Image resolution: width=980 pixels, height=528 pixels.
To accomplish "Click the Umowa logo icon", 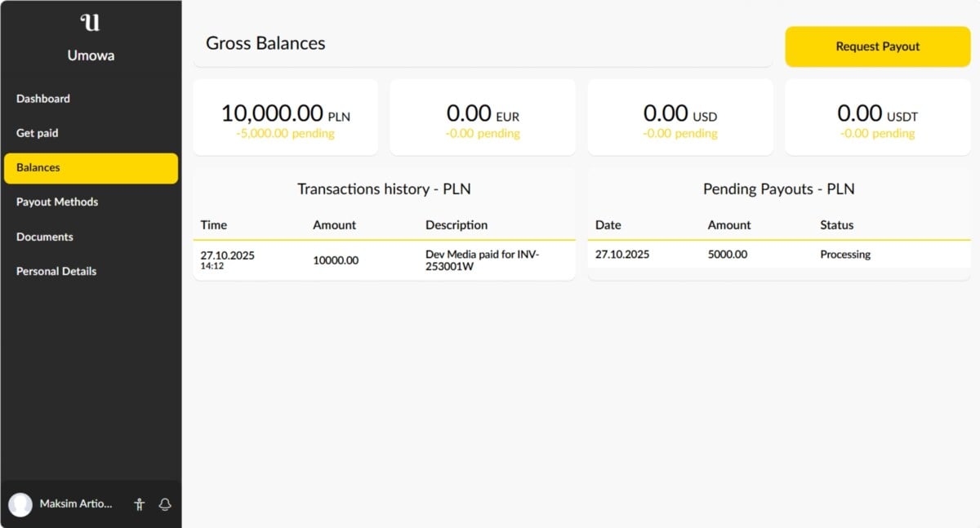I will click(x=91, y=23).
